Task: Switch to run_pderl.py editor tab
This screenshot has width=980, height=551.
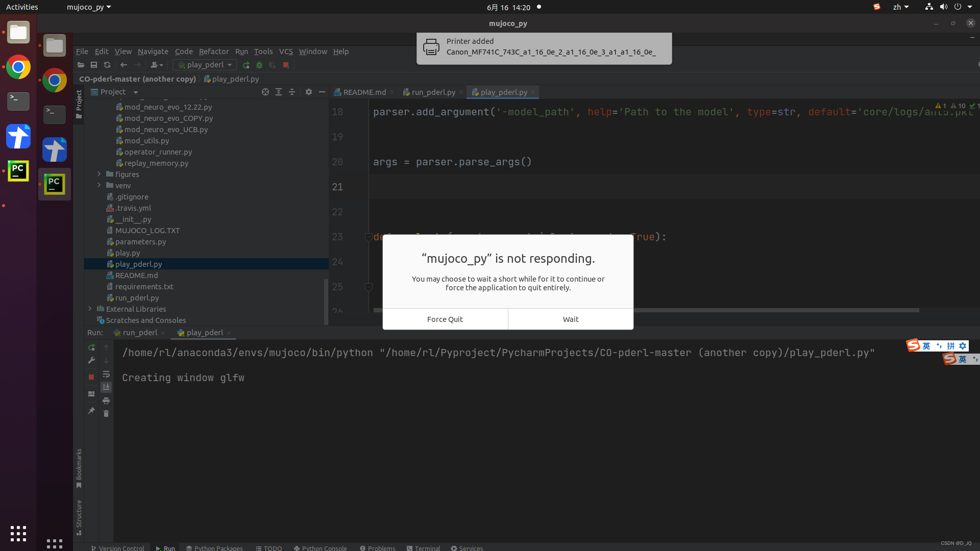Action: click(x=433, y=92)
